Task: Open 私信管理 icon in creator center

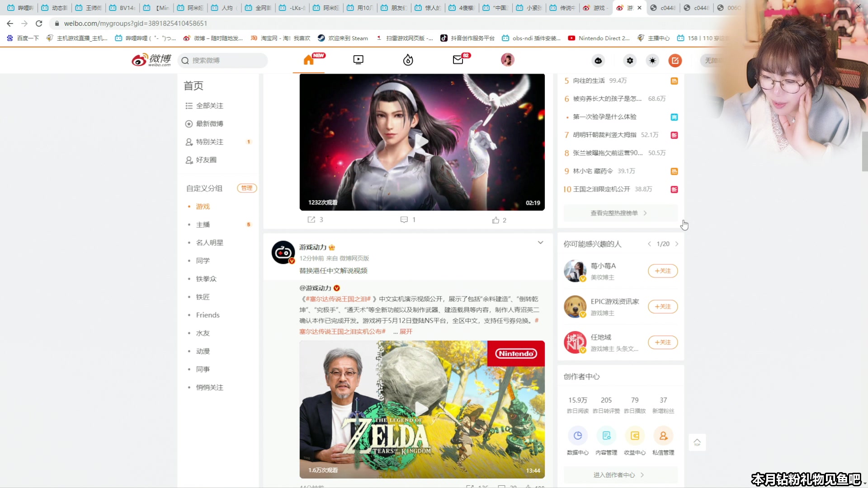Action: coord(663,436)
